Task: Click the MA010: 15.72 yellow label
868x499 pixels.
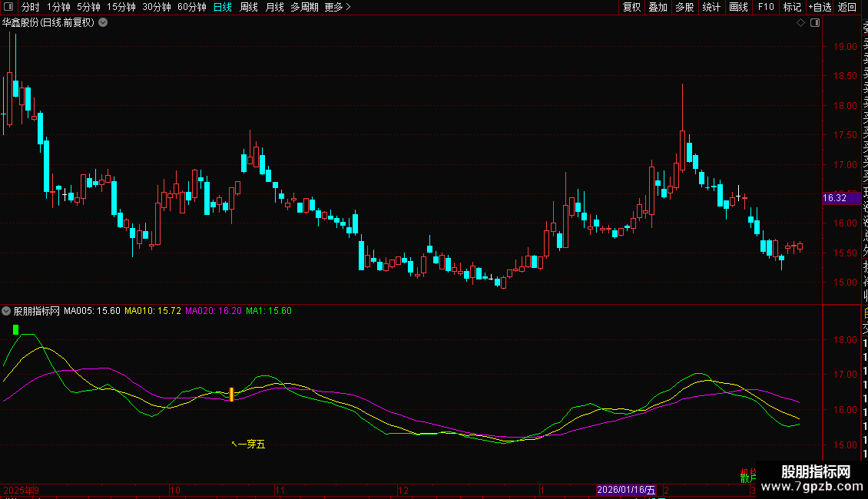Action: coord(153,311)
